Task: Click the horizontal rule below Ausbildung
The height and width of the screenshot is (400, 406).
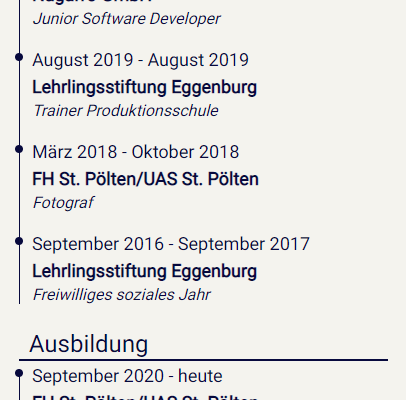Action: tap(203, 360)
